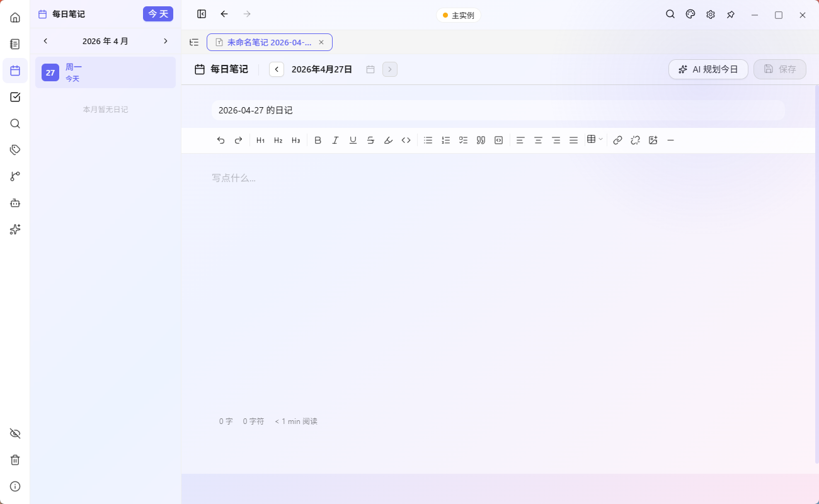The image size is (819, 504).
Task: Close the 未命名笔记 tab
Action: click(321, 42)
